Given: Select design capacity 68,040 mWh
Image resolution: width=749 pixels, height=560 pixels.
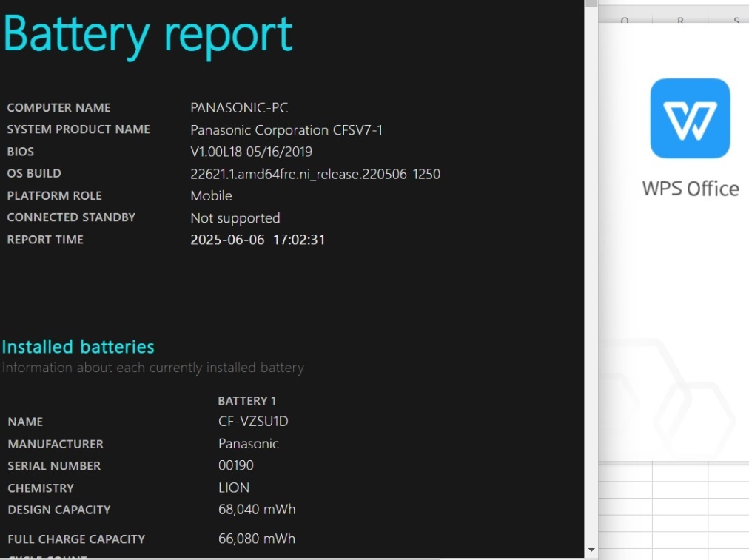Looking at the screenshot, I should (257, 510).
